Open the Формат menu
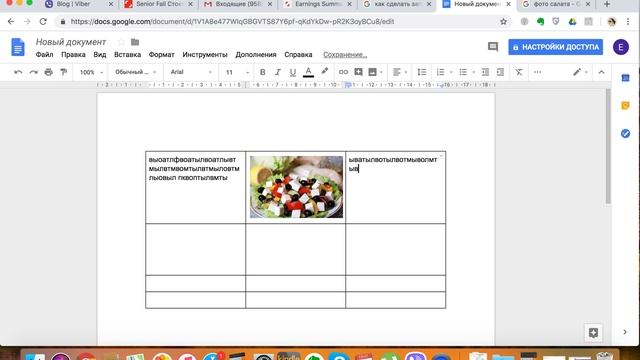Image resolution: width=640 pixels, height=360 pixels. (161, 55)
